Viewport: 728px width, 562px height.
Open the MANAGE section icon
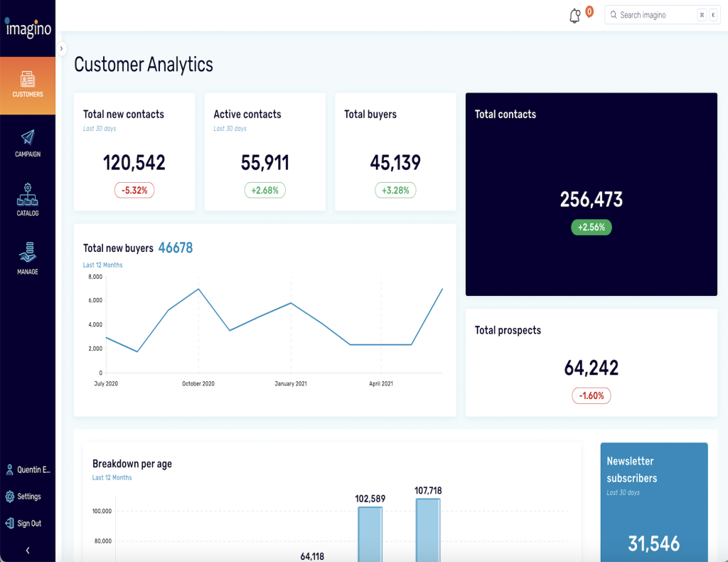tap(28, 251)
